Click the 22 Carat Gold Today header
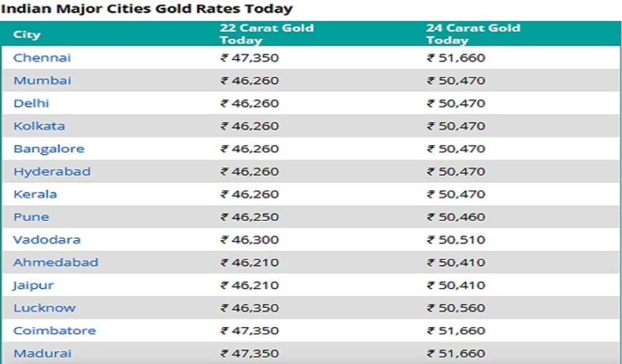 pyautogui.click(x=266, y=34)
